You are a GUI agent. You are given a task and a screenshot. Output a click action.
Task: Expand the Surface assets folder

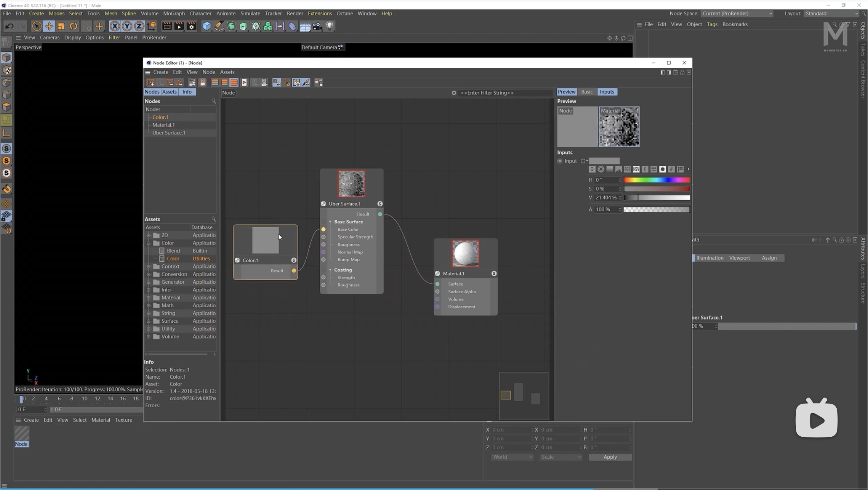click(149, 321)
